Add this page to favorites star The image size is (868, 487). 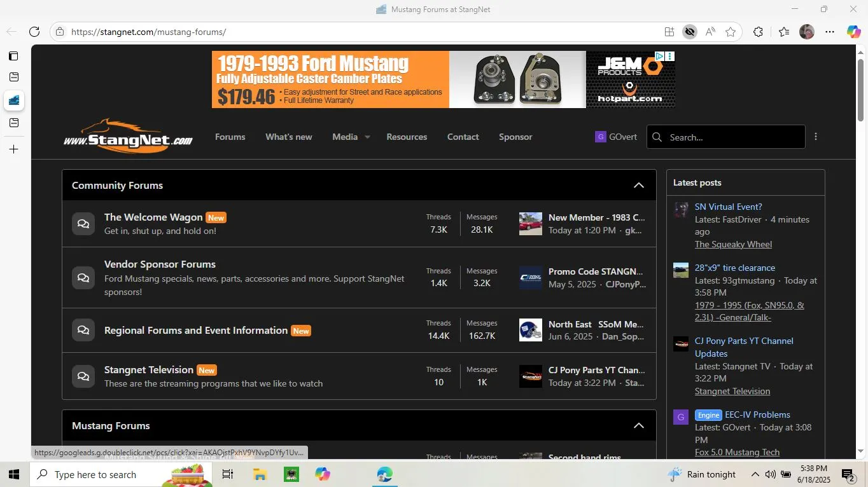pos(731,32)
